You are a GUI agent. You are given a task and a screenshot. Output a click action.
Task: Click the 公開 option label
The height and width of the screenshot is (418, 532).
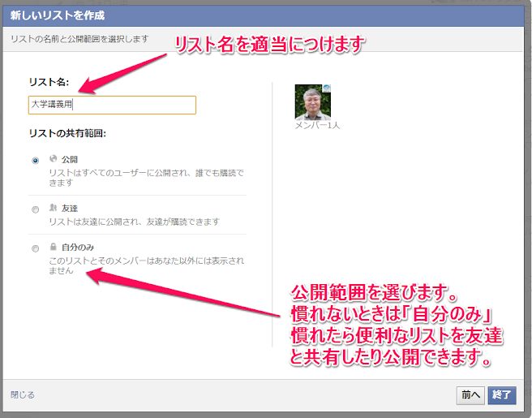coord(70,159)
